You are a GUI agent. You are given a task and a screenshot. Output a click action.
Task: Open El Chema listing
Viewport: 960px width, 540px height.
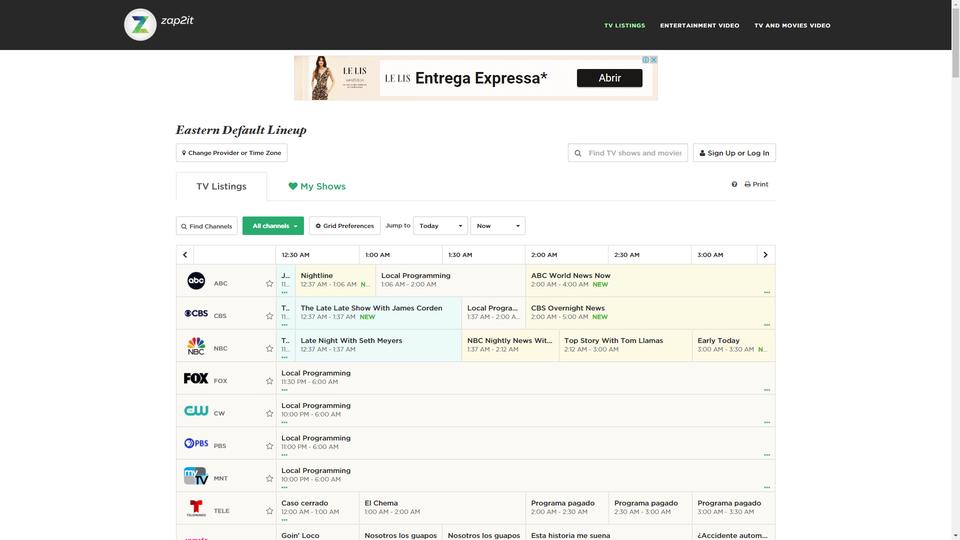click(442, 508)
